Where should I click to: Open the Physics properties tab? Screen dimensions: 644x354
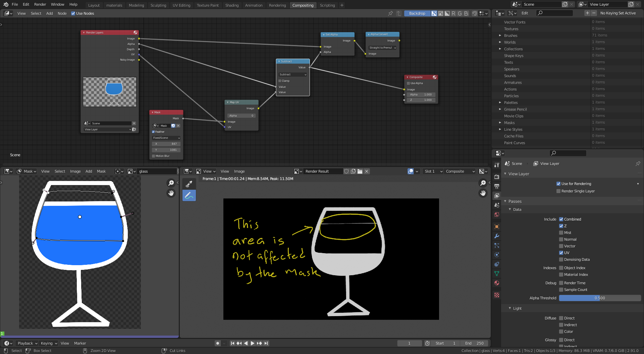[x=497, y=255]
